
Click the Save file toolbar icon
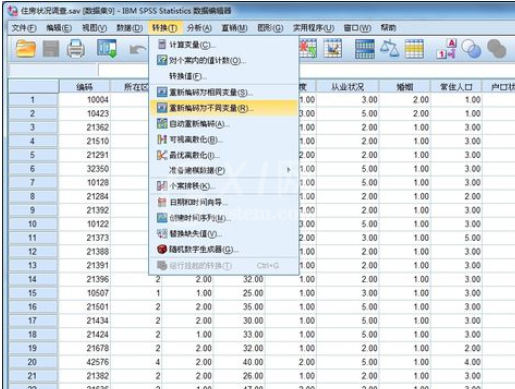click(51, 49)
